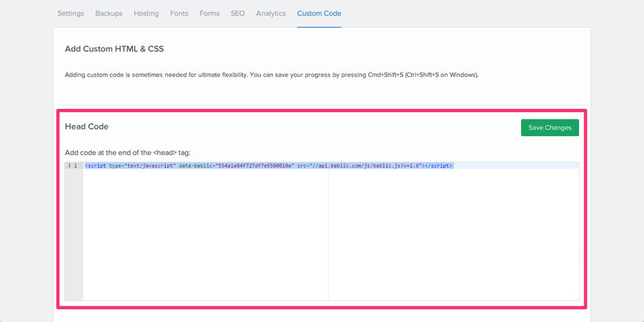The image size is (644, 322).
Task: Click the script tag code on line 1
Action: [269, 166]
